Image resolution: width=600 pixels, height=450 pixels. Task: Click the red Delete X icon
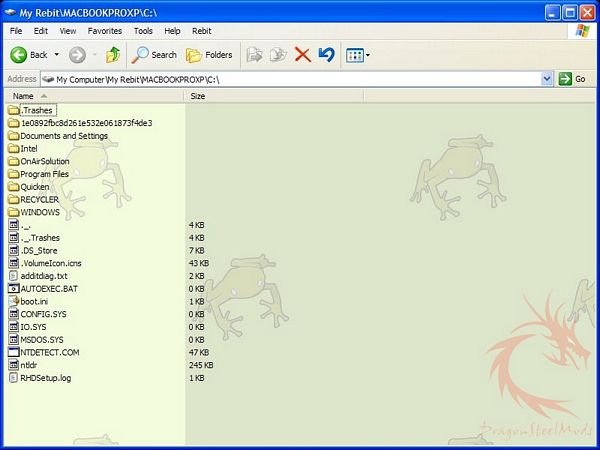[303, 55]
